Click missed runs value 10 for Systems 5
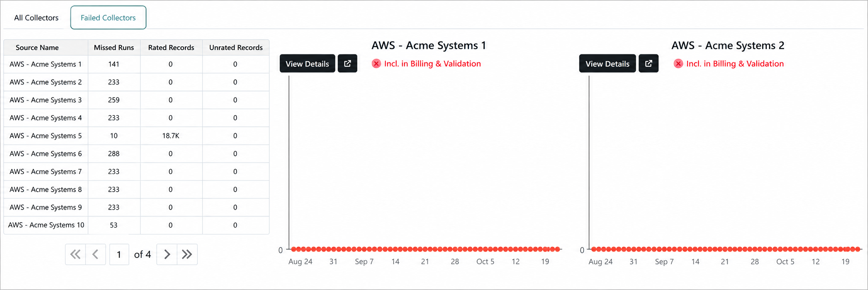This screenshot has height=290, width=868. [x=114, y=136]
